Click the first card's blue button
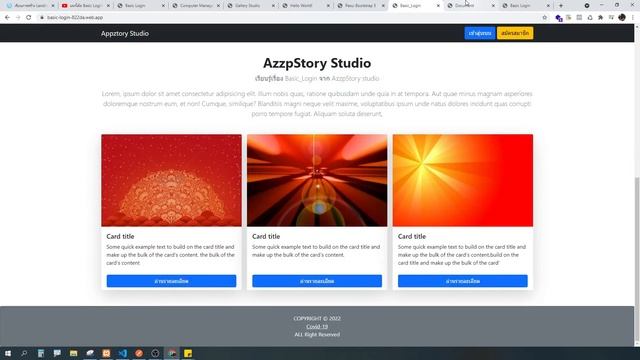This screenshot has height=360, width=640. [171, 281]
